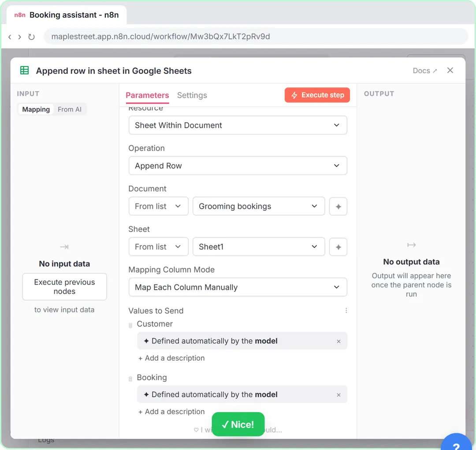The height and width of the screenshot is (450, 476).
Task: Go forward in browser history
Action: (x=20, y=37)
